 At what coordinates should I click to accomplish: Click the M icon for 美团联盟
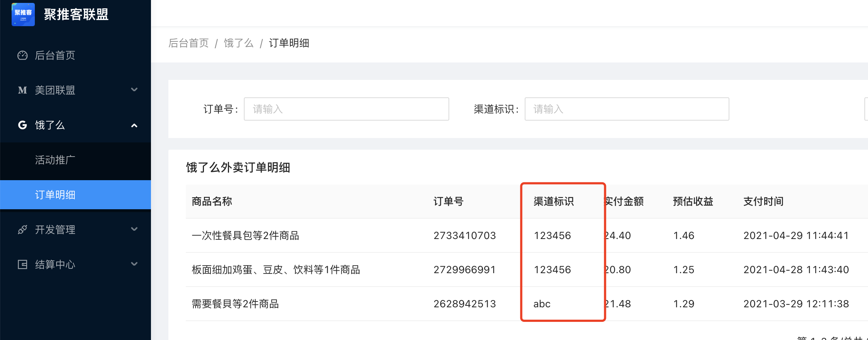pyautogui.click(x=22, y=90)
